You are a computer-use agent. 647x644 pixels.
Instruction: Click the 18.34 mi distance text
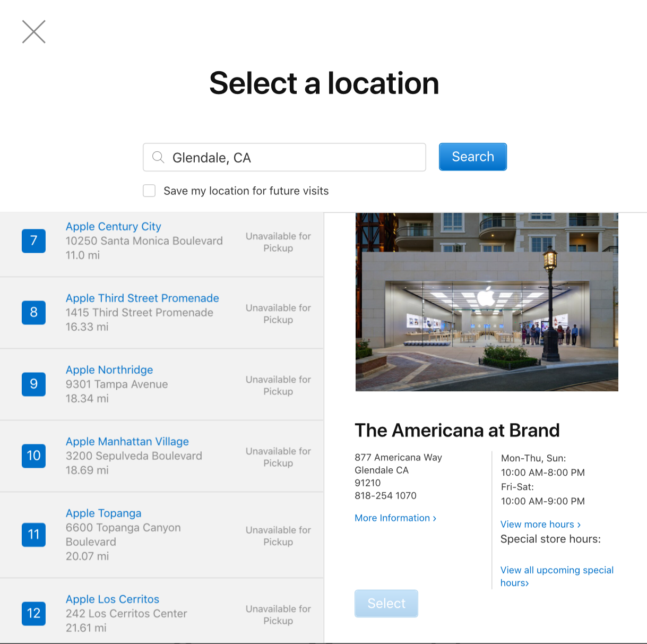click(x=87, y=399)
